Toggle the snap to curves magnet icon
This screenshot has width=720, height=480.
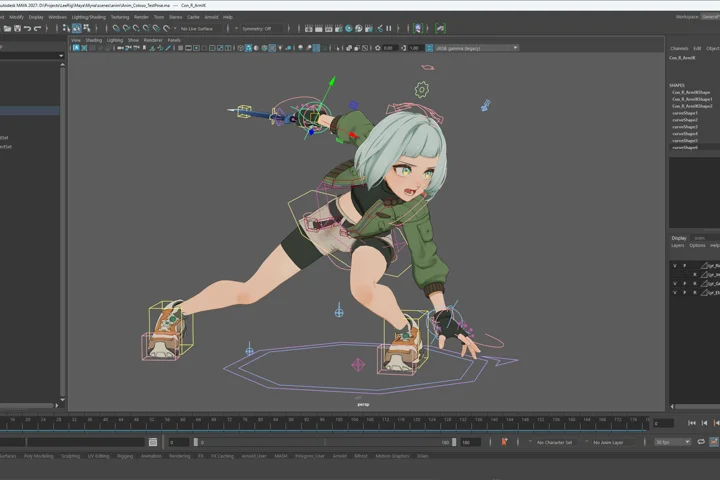pyautogui.click(x=126, y=28)
